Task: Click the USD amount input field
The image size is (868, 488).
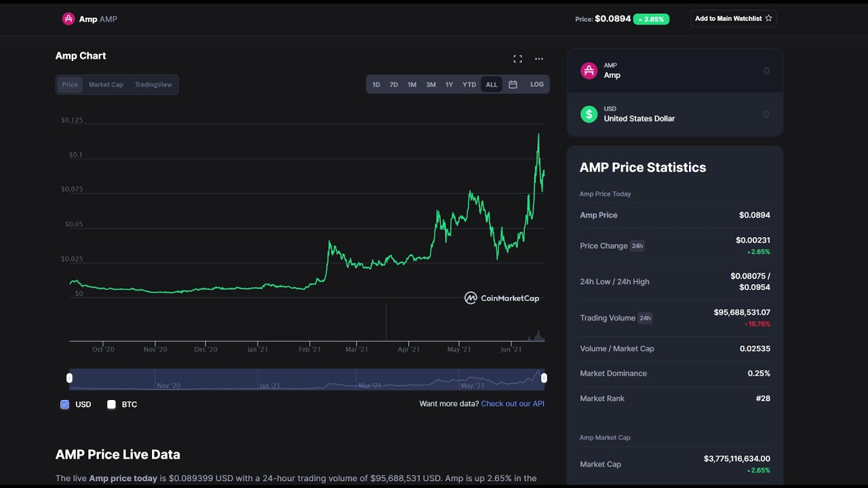Action: click(766, 114)
